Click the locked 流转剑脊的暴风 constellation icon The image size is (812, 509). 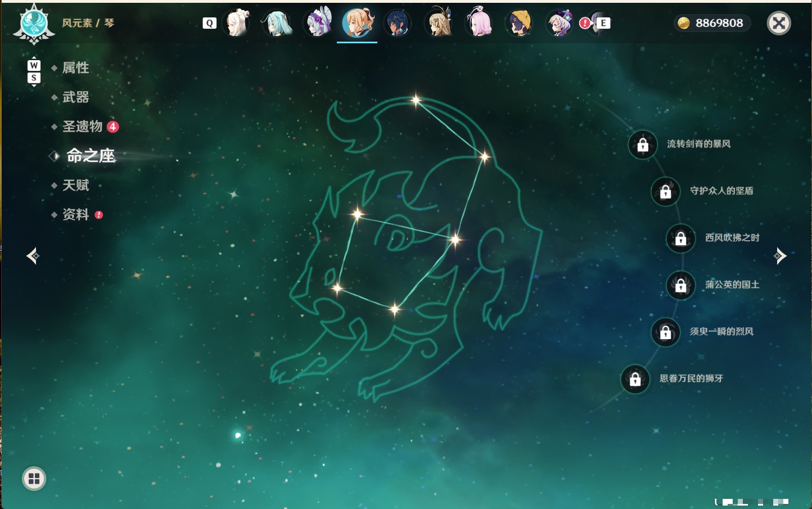(643, 145)
